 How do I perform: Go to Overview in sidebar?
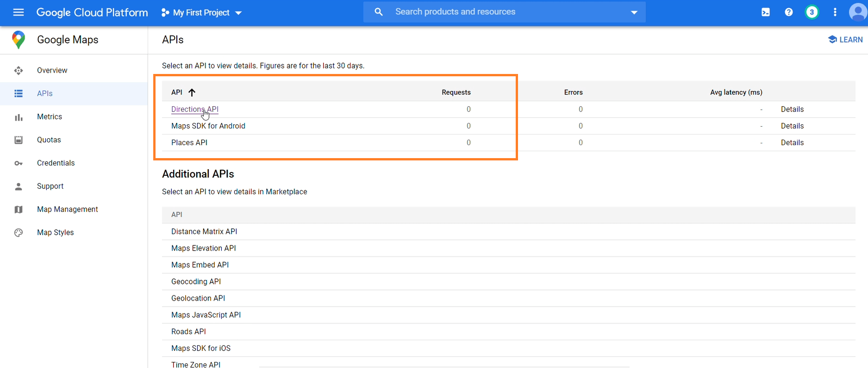(52, 70)
